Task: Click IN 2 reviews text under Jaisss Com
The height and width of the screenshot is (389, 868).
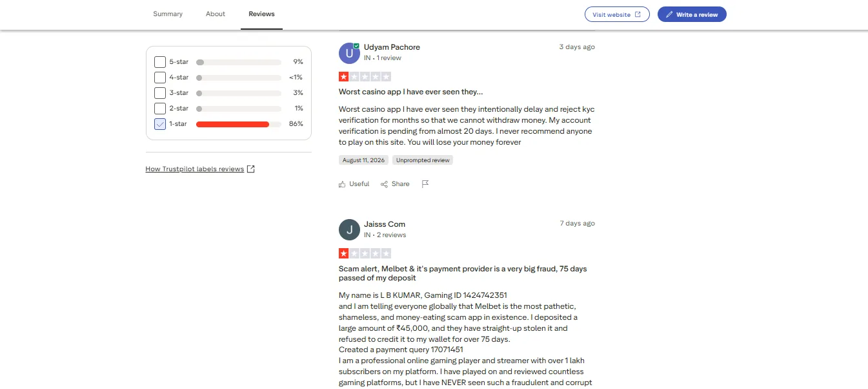Action: point(385,235)
